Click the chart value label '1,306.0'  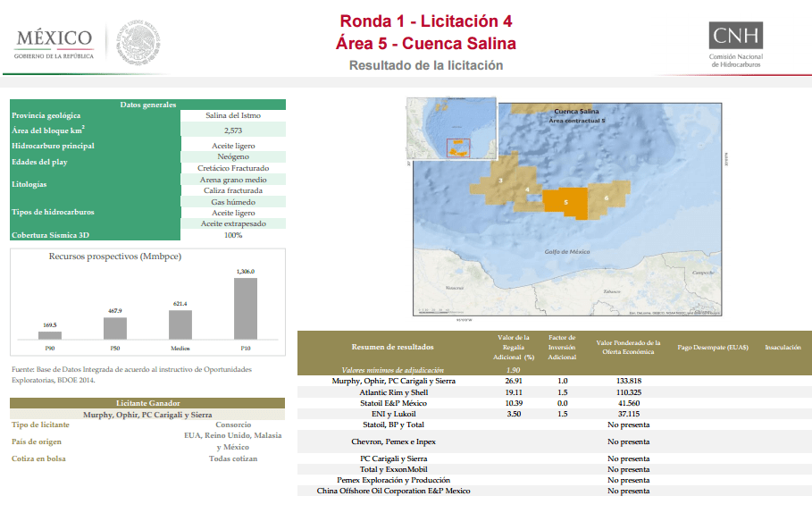click(x=246, y=272)
